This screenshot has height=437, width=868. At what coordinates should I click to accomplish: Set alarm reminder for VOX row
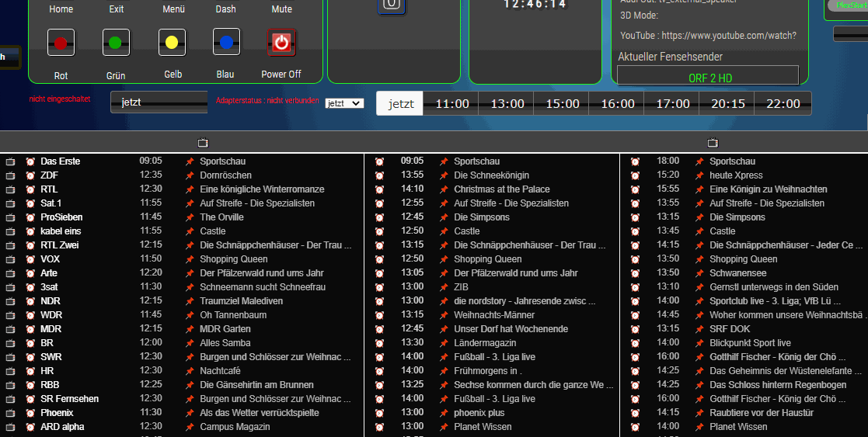pos(30,259)
